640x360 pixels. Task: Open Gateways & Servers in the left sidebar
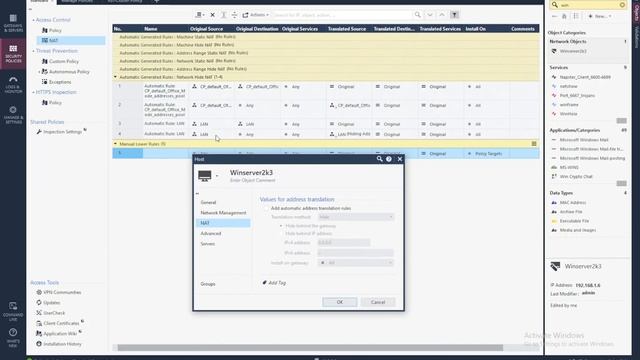pyautogui.click(x=13, y=23)
